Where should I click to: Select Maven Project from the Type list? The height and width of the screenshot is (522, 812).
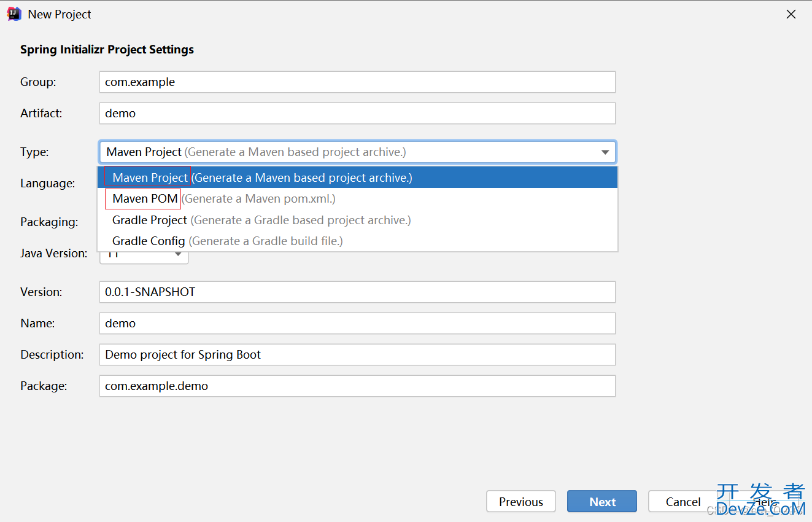357,177
